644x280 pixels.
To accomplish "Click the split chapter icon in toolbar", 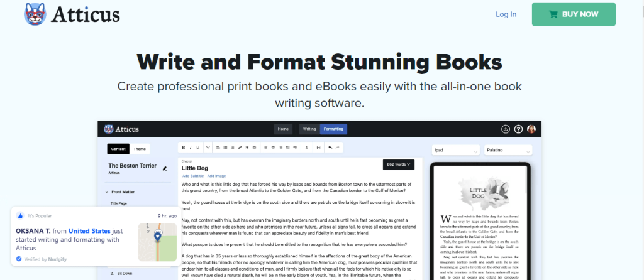I will coord(319,147).
